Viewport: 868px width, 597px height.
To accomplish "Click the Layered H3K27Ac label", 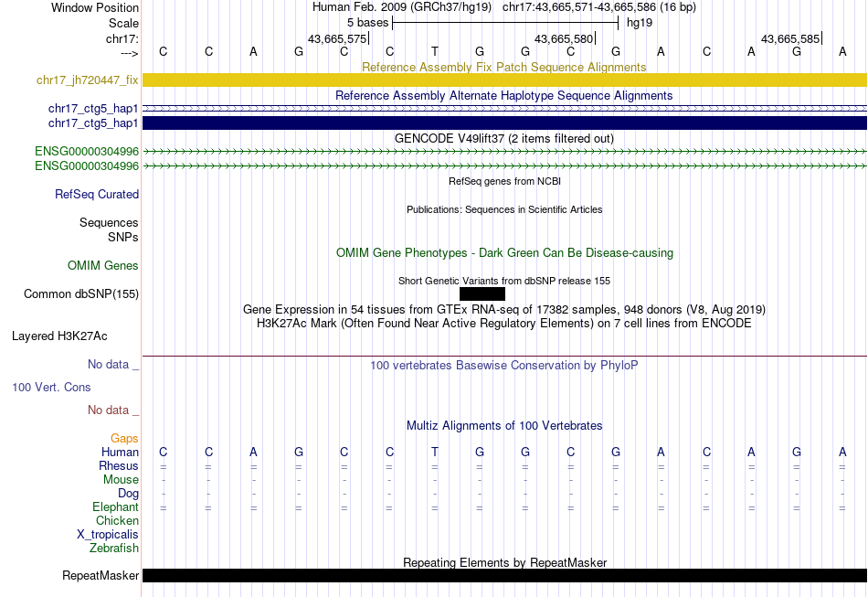I will tap(59, 336).
